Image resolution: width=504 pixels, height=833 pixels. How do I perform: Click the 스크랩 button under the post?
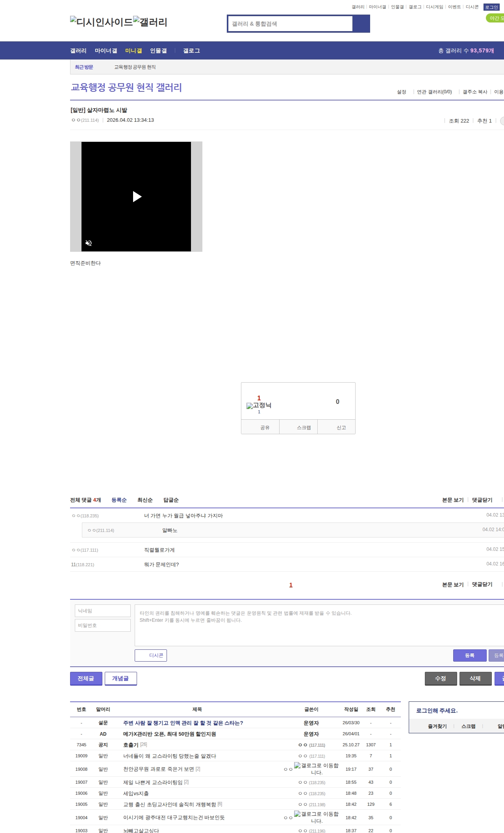[x=304, y=428]
